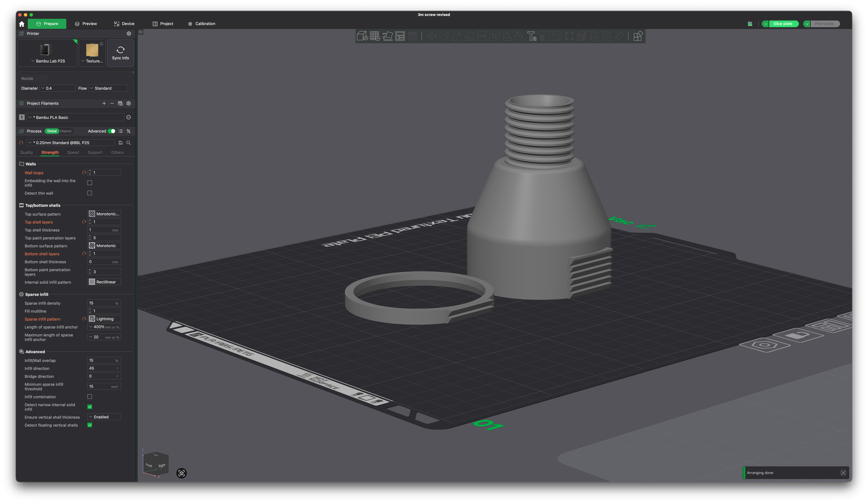Open the Assembly view puzzle icon
The height and width of the screenshot is (503, 868).
coord(638,36)
